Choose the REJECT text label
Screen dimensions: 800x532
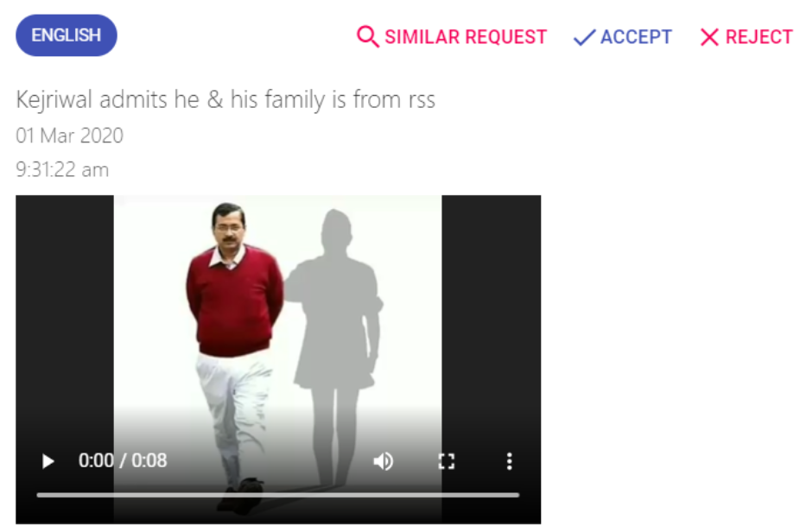(x=759, y=37)
